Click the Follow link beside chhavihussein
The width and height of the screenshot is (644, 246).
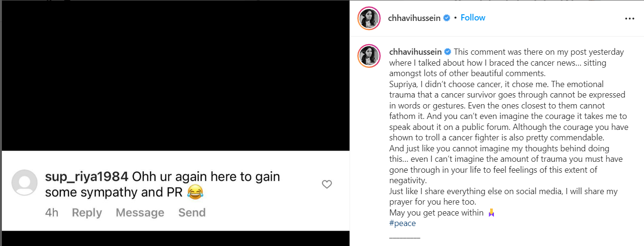click(473, 18)
